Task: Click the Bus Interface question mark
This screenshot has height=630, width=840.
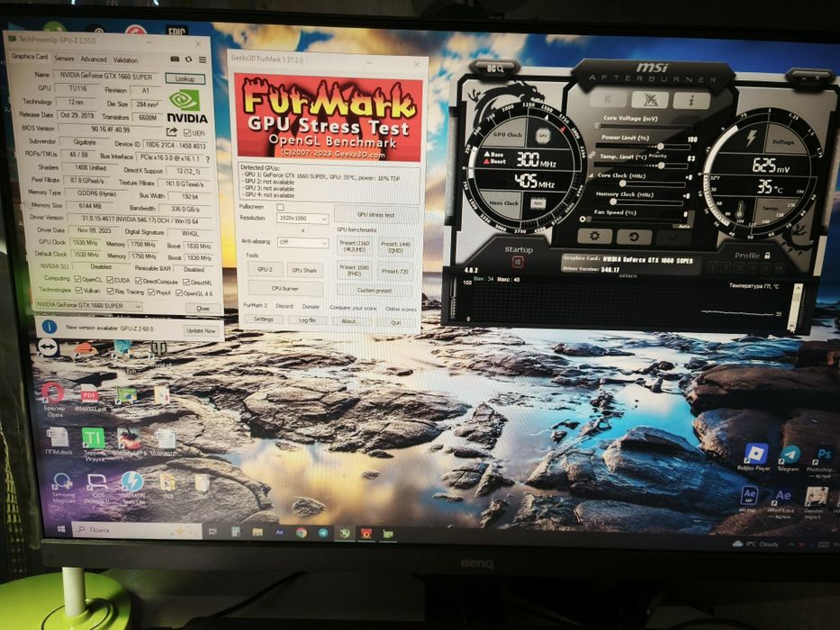Action: click(x=207, y=159)
